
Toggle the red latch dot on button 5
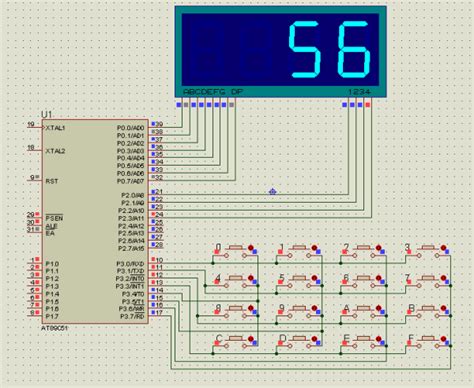click(x=314, y=278)
